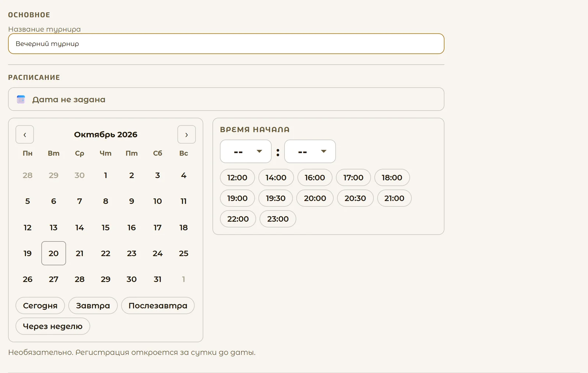Go to the previous month in calendar
Image resolution: width=588 pixels, height=373 pixels.
25,135
